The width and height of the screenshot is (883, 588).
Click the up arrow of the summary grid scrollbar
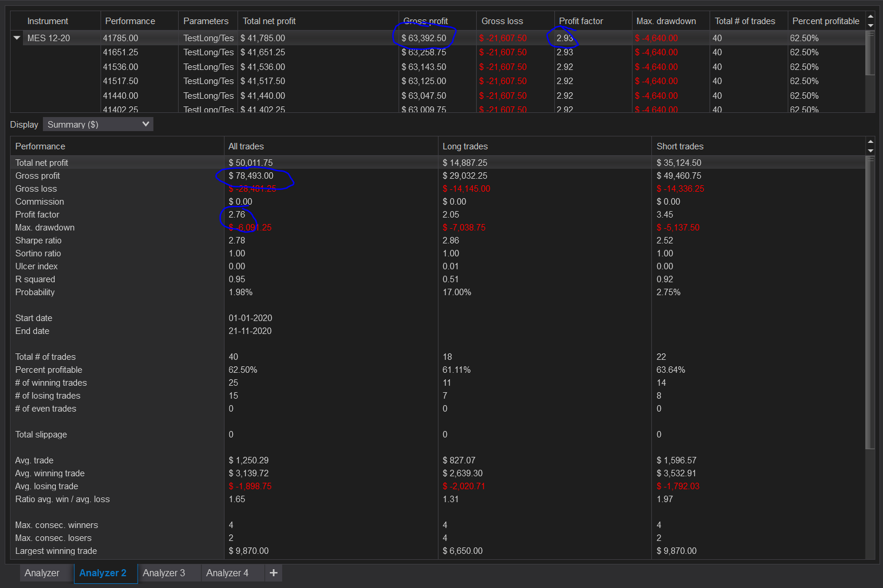pyautogui.click(x=871, y=142)
